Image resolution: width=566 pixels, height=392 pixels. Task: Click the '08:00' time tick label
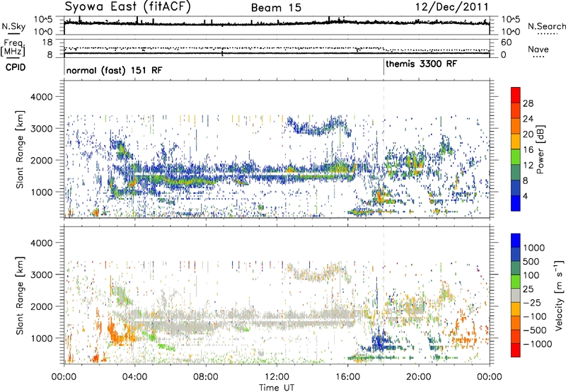click(x=205, y=376)
